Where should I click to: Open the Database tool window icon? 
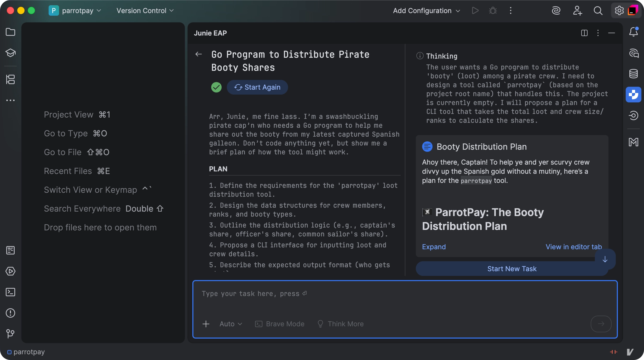coord(633,74)
